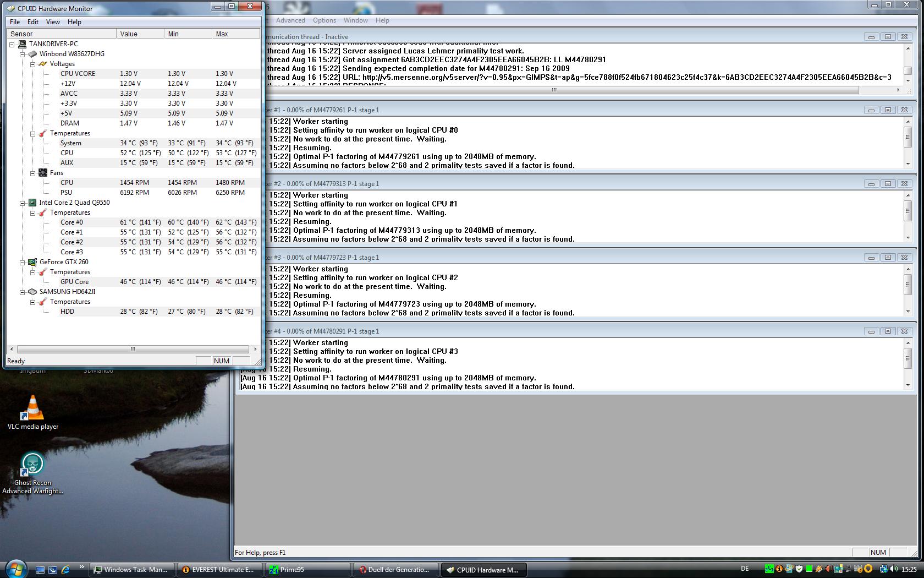The image size is (924, 578).
Task: Collapse Temperatures under SAMSUNG HD642JI
Action: click(x=32, y=302)
